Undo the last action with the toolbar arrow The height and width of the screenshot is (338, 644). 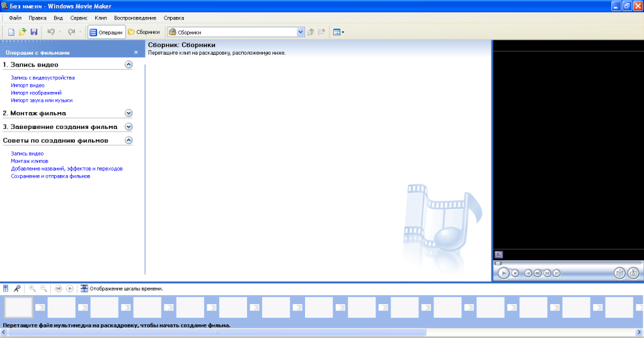(51, 32)
